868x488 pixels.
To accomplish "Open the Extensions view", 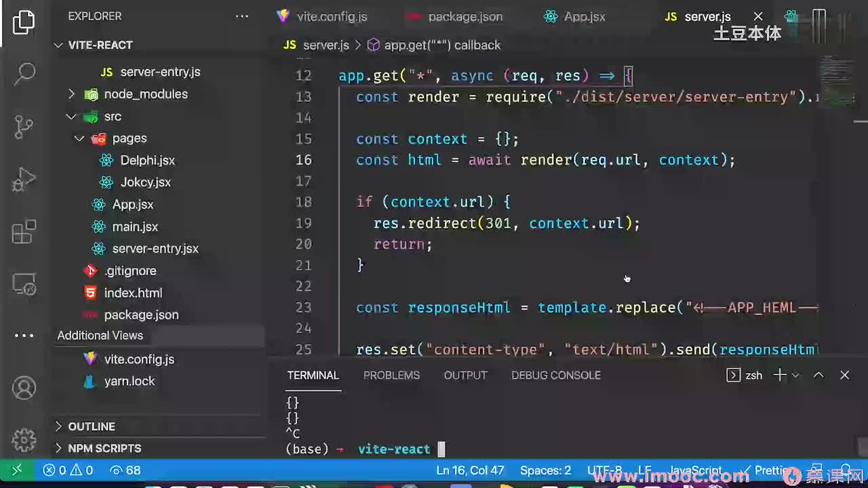I will pos(24,232).
